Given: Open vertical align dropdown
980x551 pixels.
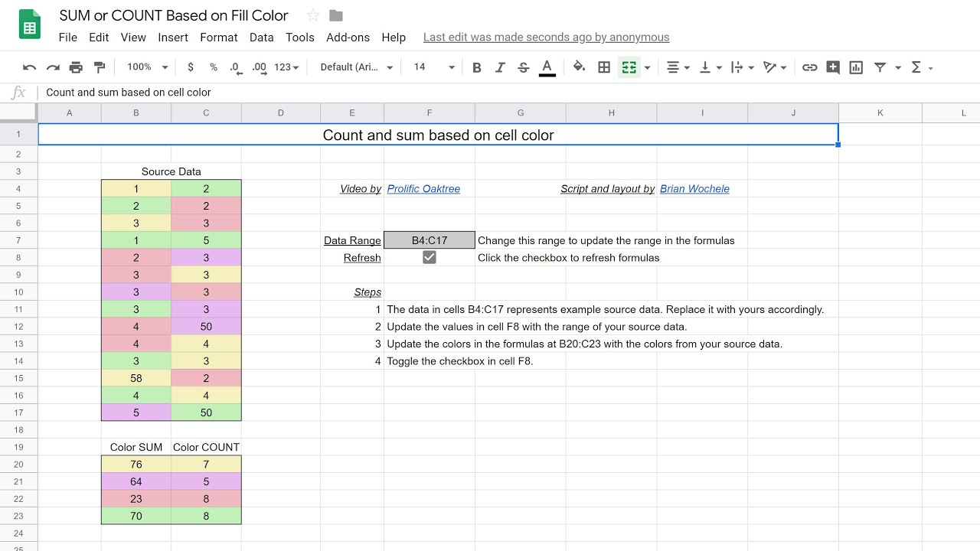Looking at the screenshot, I should (710, 67).
